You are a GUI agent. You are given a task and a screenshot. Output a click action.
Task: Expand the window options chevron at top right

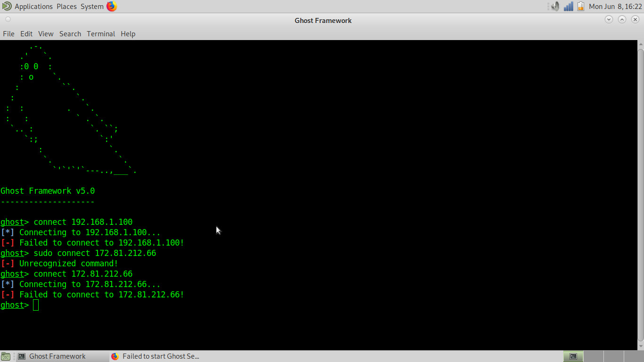[609, 19]
